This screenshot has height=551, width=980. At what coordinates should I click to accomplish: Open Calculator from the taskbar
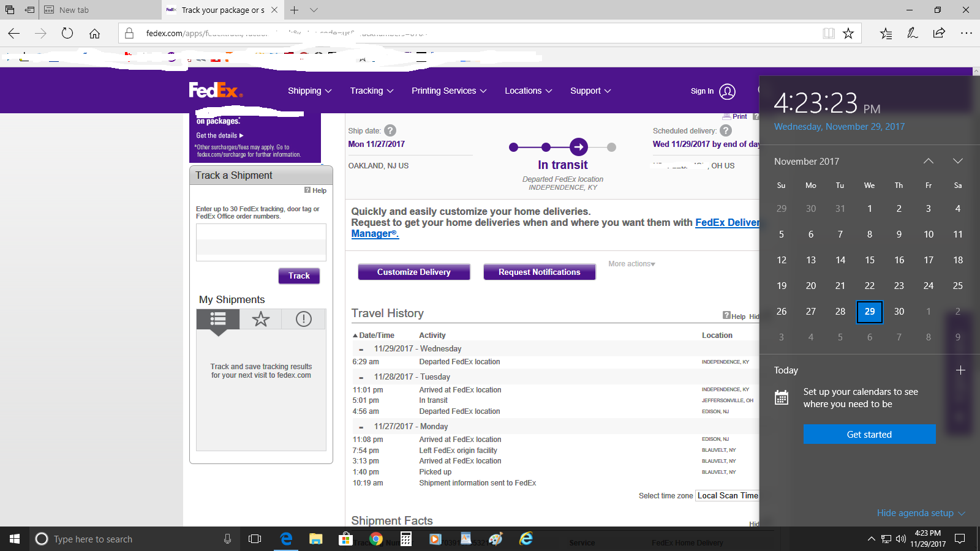(405, 539)
